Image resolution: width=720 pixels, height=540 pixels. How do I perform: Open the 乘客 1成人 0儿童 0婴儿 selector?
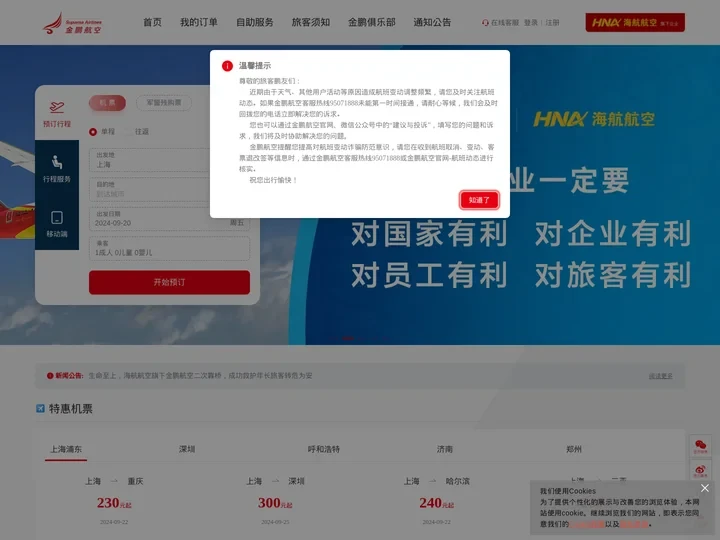pyautogui.click(x=169, y=248)
